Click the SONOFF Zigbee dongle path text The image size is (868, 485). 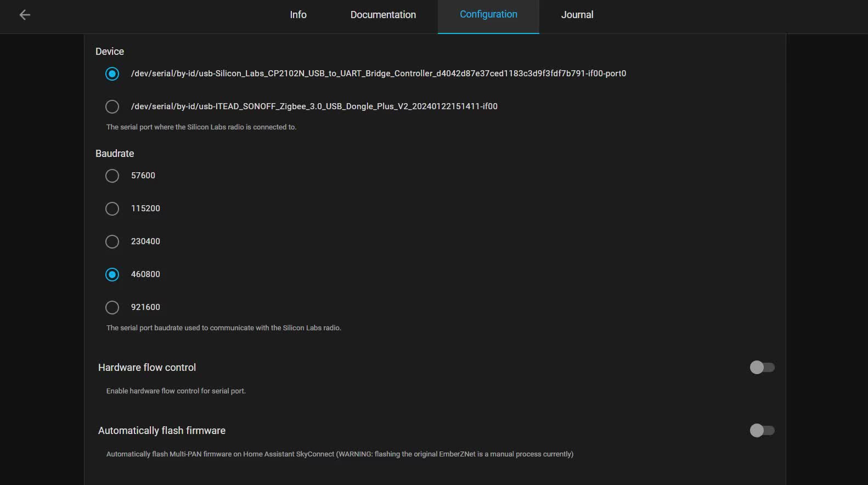pyautogui.click(x=314, y=106)
